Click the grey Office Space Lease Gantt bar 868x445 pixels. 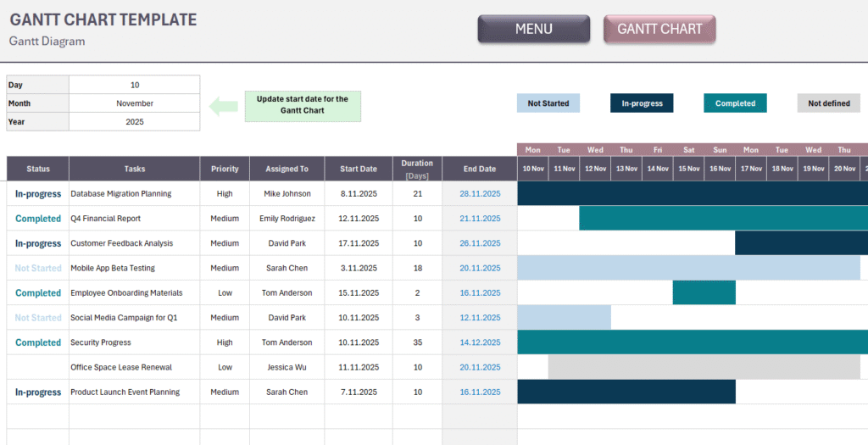click(704, 367)
